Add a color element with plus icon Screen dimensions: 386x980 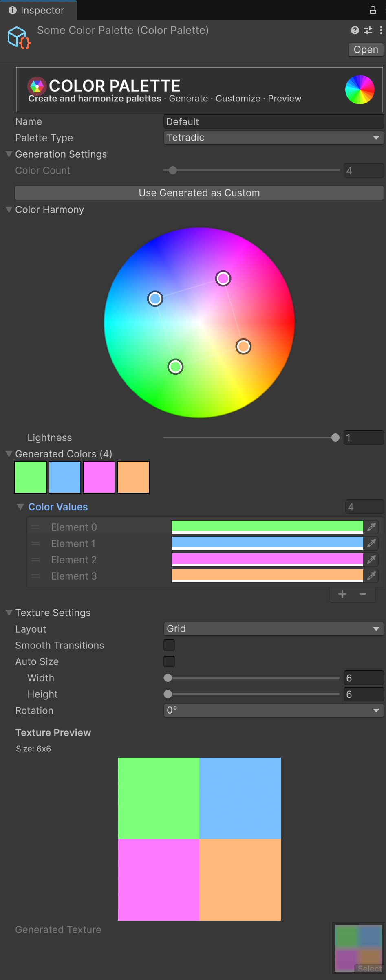pyautogui.click(x=342, y=594)
